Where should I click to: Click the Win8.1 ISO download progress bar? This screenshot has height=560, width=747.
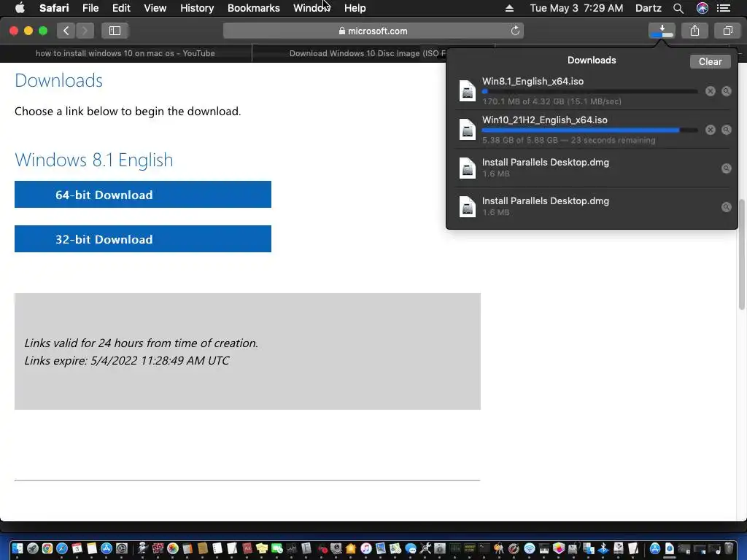[x=589, y=91]
